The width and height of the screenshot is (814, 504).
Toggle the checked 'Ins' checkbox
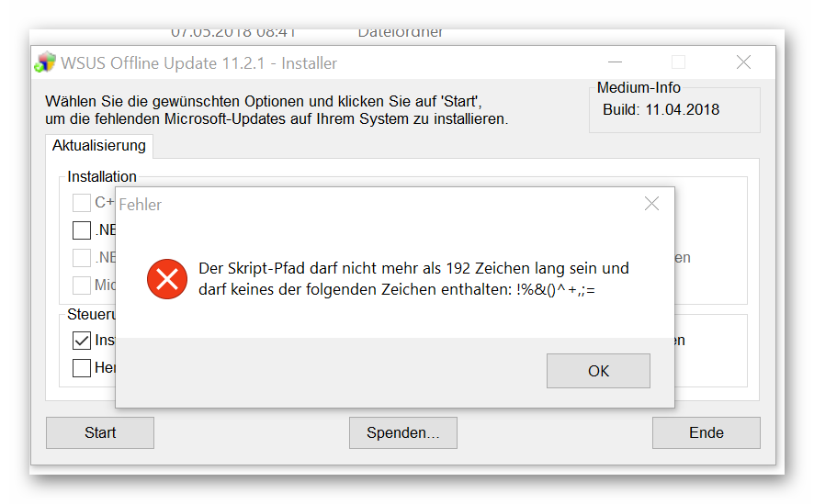click(82, 341)
